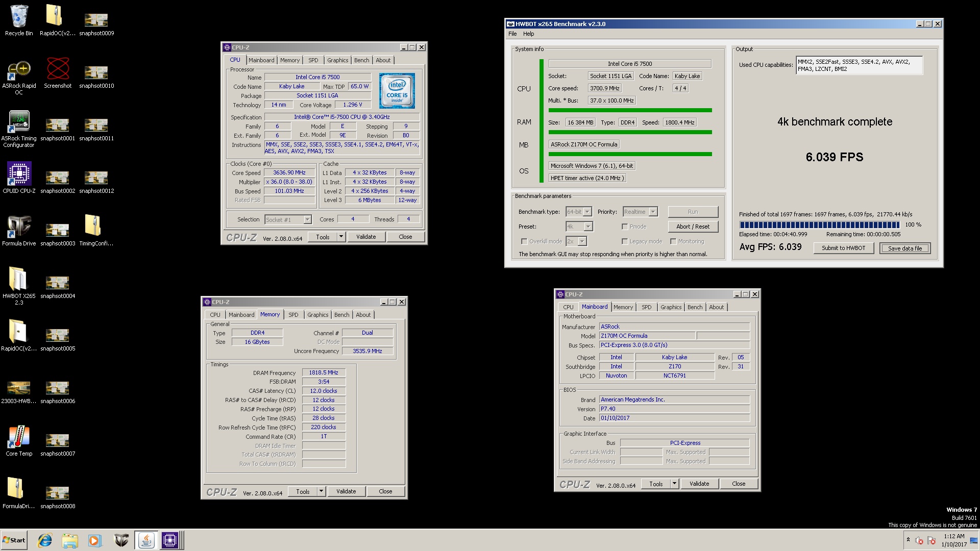
Task: Click the Java benchmark taskbar icon
Action: 146,540
